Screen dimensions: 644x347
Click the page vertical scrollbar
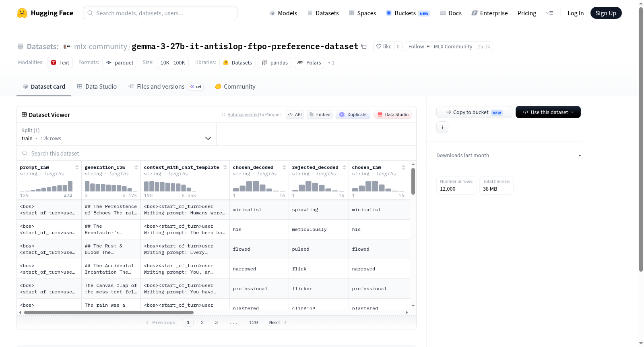[641, 139]
